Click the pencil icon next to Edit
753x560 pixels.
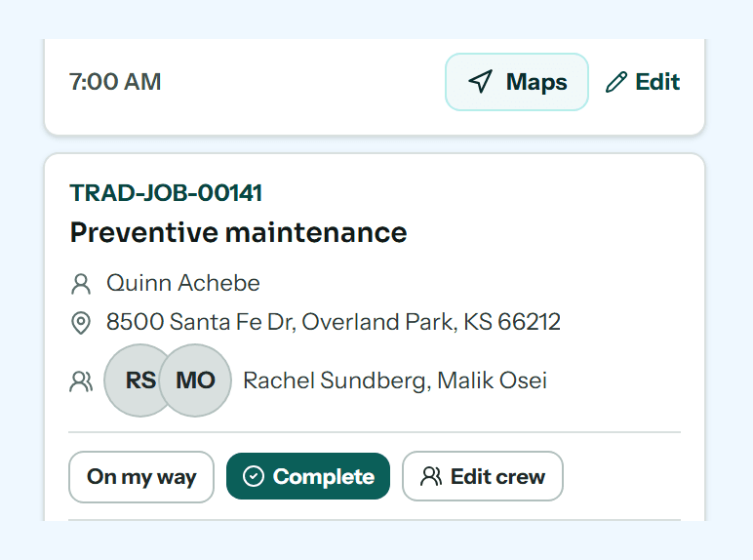pos(616,82)
